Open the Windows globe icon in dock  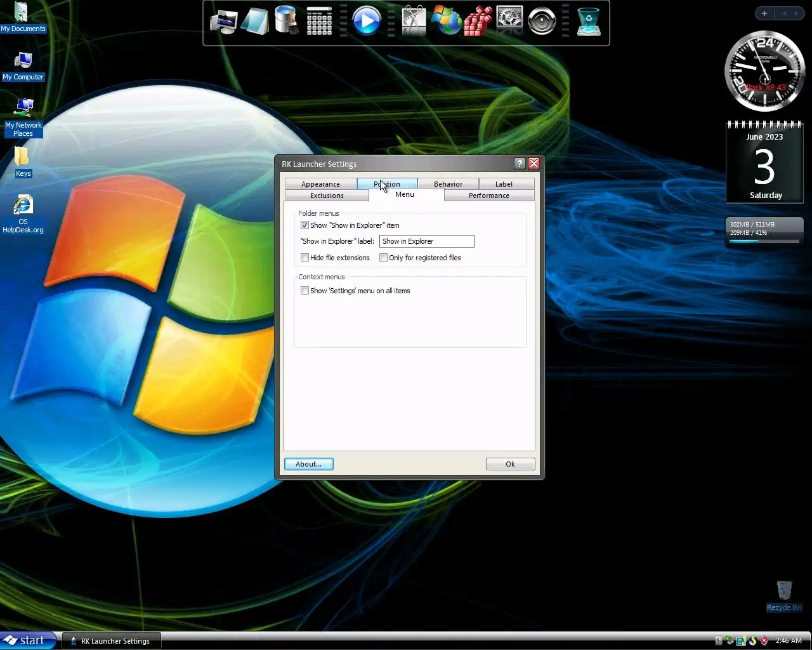[x=446, y=21]
